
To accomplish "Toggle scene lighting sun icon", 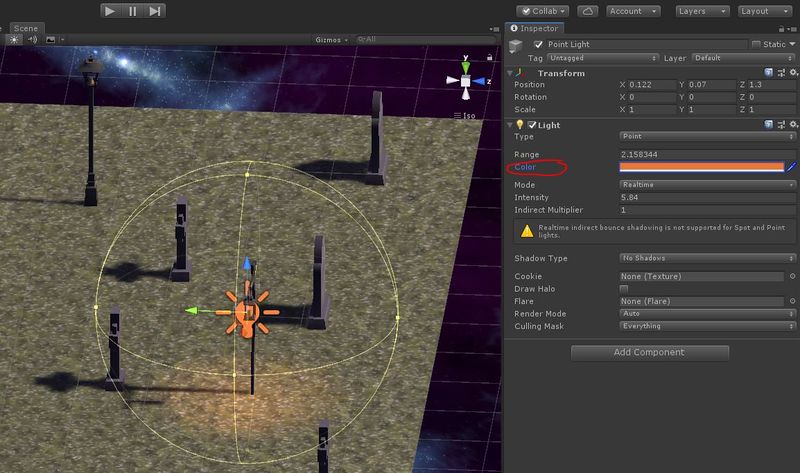I will 14,39.
